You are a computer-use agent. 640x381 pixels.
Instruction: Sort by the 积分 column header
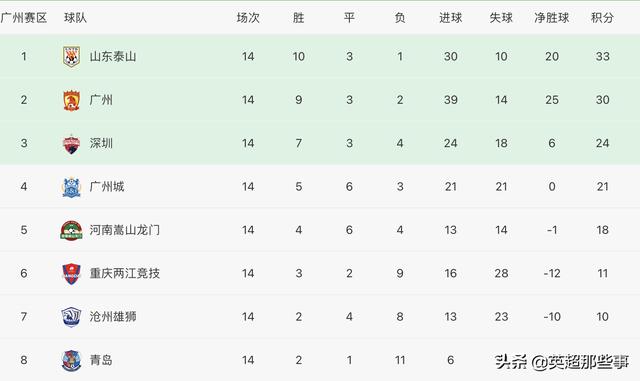602,18
